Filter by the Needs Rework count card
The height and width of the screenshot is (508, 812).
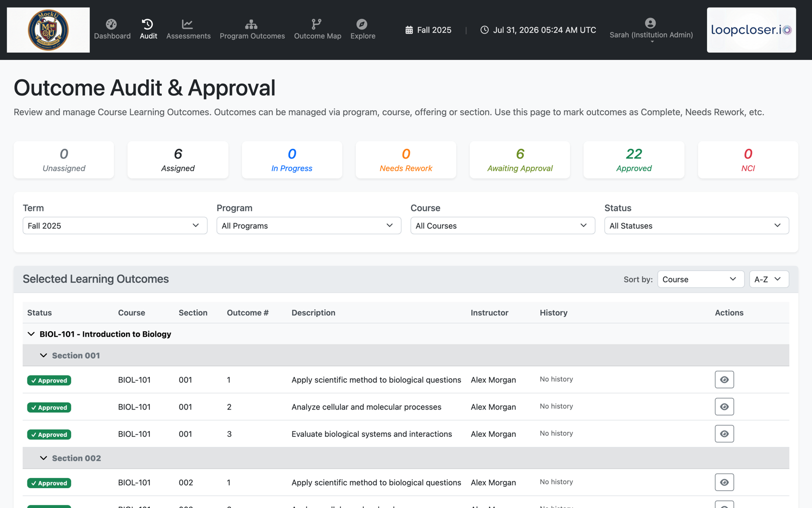(406, 160)
